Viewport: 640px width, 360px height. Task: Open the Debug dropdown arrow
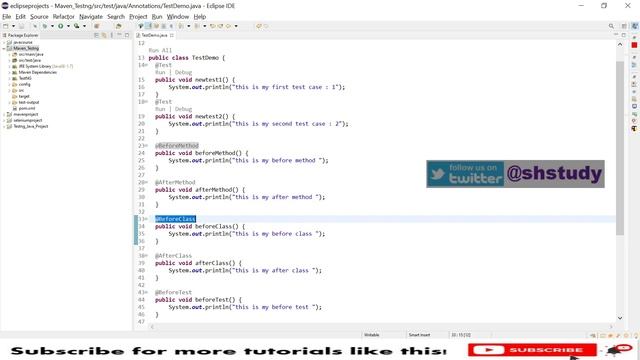point(52,26)
